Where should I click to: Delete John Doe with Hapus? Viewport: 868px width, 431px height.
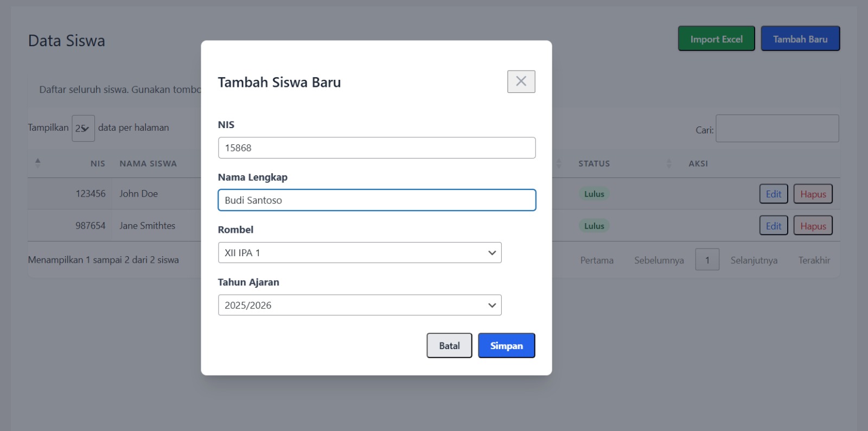813,194
